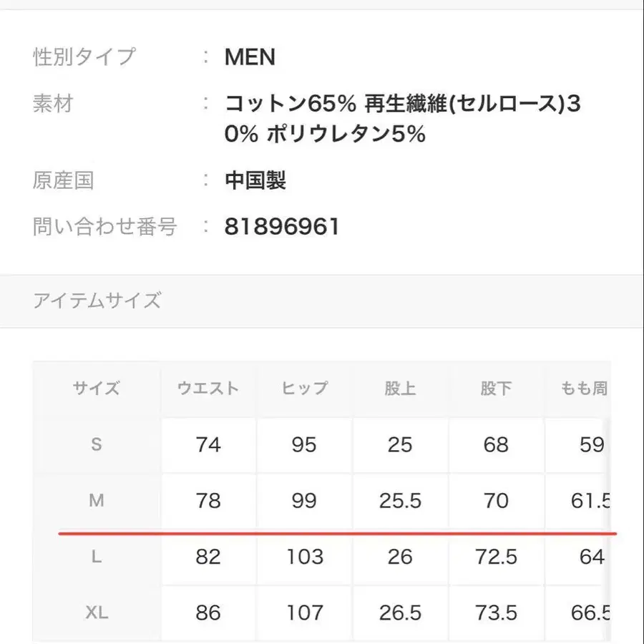Viewport: 644px width, 644px height.
Task: Select the inquiry number 81896961
Action: [282, 227]
